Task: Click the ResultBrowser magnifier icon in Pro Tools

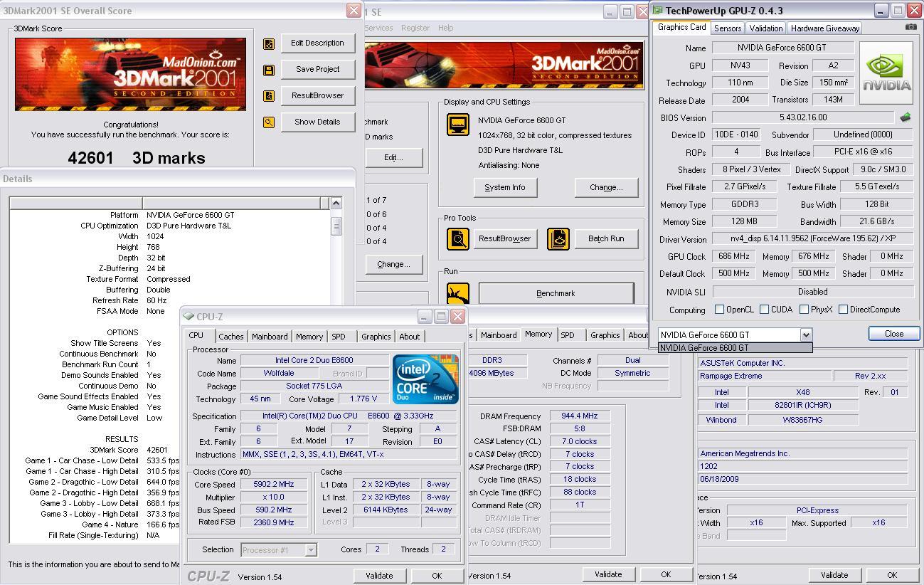Action: (x=458, y=239)
